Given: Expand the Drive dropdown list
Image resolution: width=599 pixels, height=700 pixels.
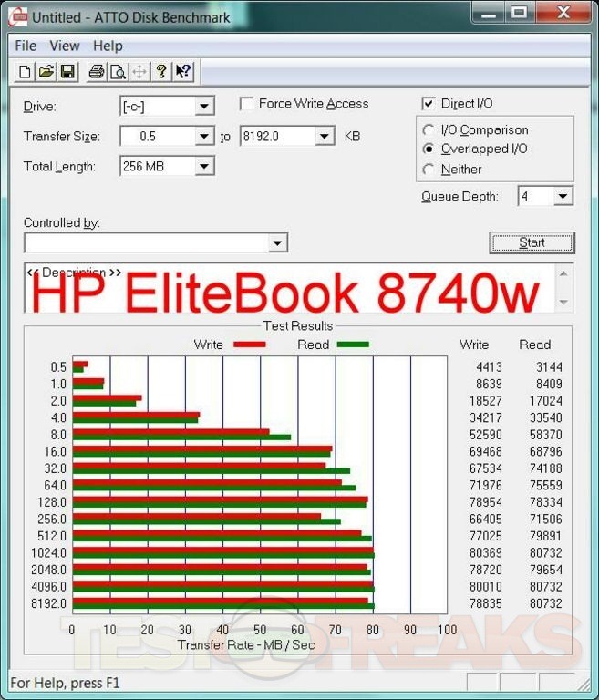Looking at the screenshot, I should (x=204, y=107).
